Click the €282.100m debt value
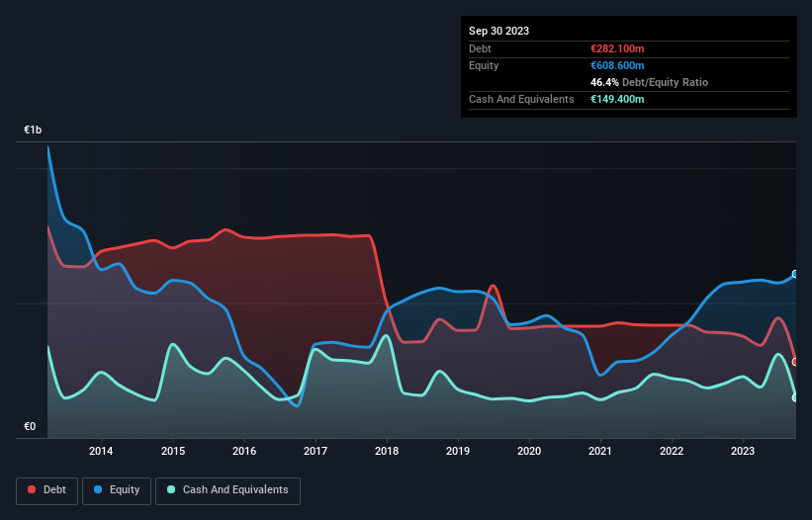This screenshot has height=520, width=812. tap(617, 48)
